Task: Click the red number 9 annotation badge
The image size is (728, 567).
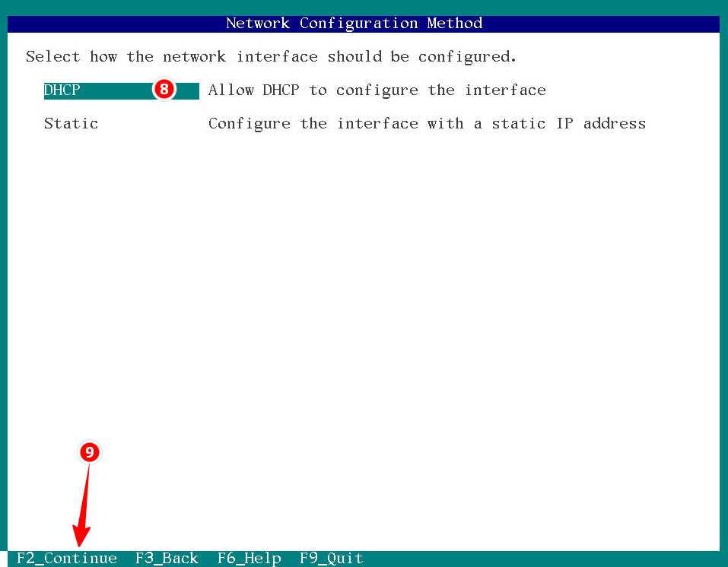Action: coord(90,452)
